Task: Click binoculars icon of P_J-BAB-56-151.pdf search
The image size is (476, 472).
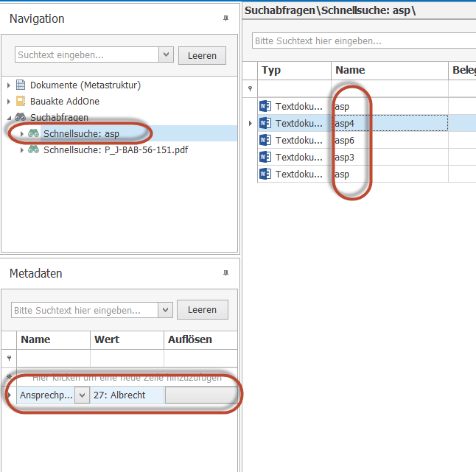Action: 34,150
